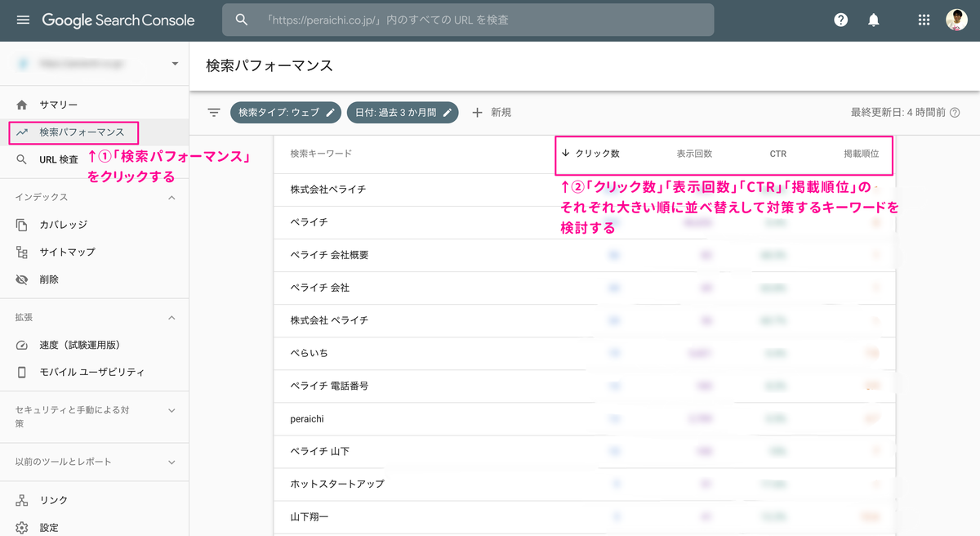980x536 pixels.
Task: Open モバイル ユーザビリティ report
Action: pyautogui.click(x=94, y=372)
